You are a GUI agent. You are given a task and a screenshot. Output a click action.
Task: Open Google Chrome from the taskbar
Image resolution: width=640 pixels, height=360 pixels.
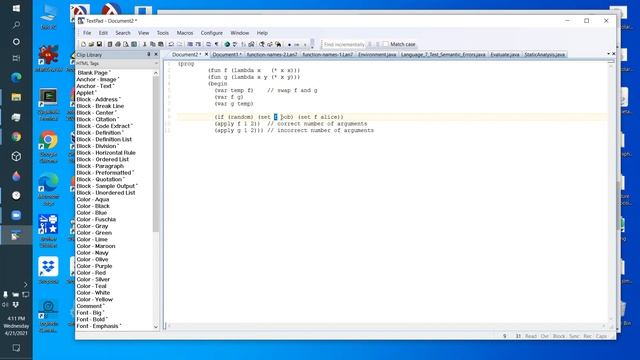coord(16,137)
